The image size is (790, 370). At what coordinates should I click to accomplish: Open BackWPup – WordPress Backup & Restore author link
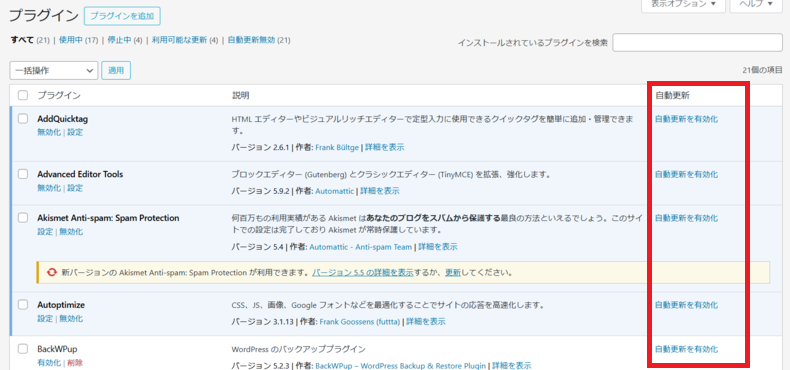pyautogui.click(x=401, y=365)
